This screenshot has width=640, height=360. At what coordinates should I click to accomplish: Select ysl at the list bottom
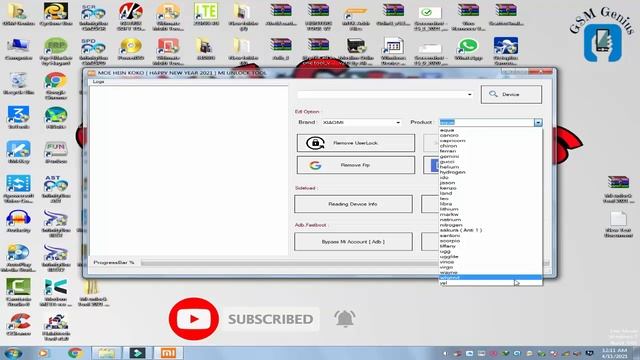(491, 283)
